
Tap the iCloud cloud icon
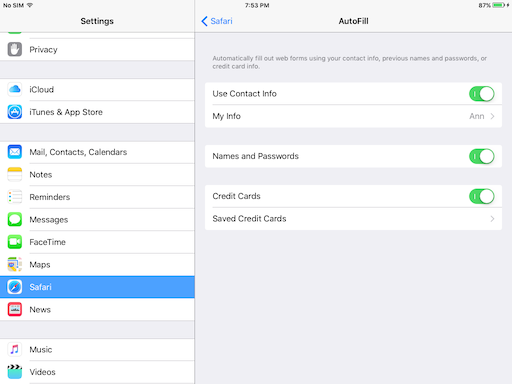pyautogui.click(x=15, y=89)
